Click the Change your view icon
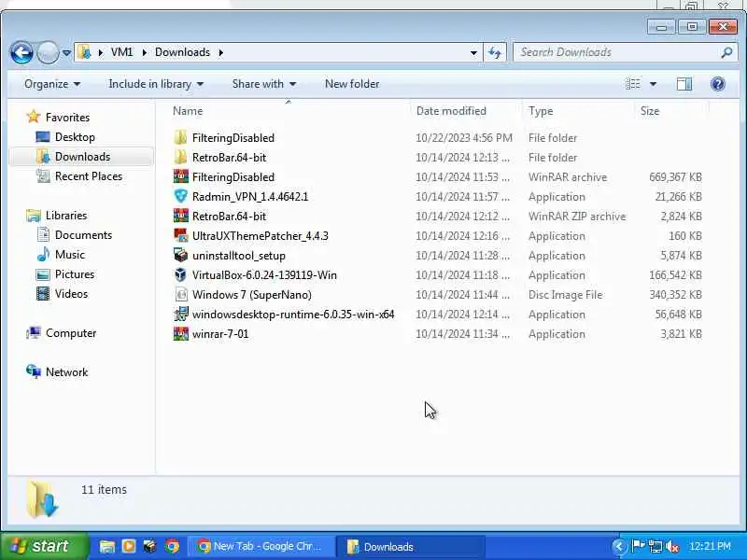747x560 pixels. click(x=633, y=84)
